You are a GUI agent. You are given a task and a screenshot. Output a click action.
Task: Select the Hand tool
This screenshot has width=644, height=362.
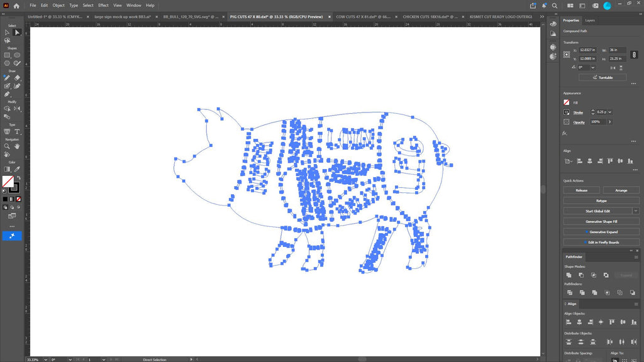[17, 146]
